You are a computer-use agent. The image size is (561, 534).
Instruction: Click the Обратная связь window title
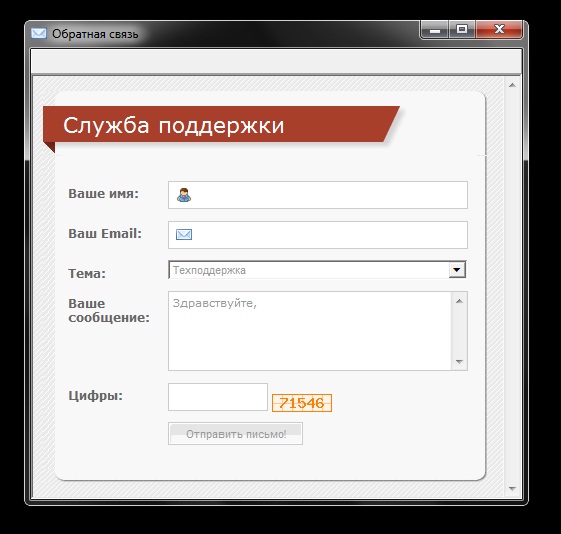(95, 34)
